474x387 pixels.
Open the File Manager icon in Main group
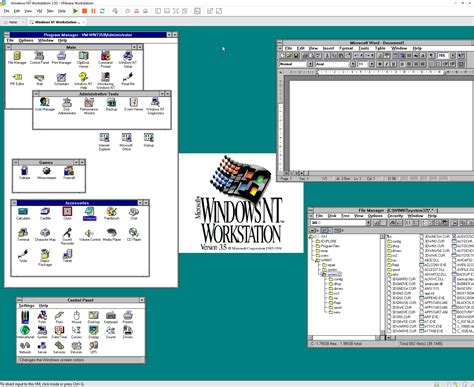pyautogui.click(x=17, y=58)
